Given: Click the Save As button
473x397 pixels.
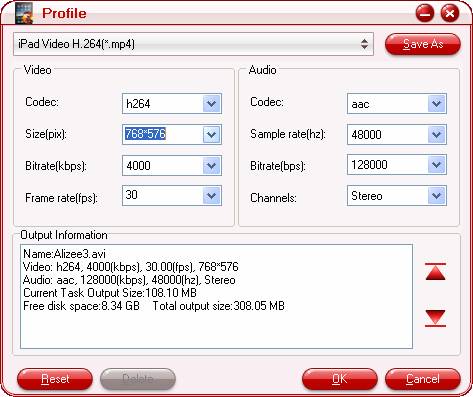Looking at the screenshot, I should [423, 44].
